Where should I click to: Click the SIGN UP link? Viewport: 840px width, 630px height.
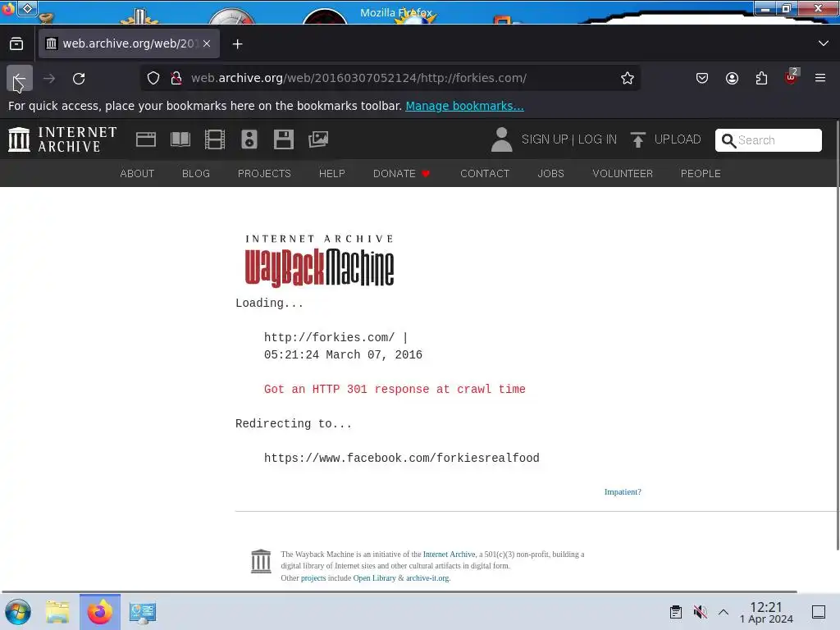pyautogui.click(x=545, y=139)
